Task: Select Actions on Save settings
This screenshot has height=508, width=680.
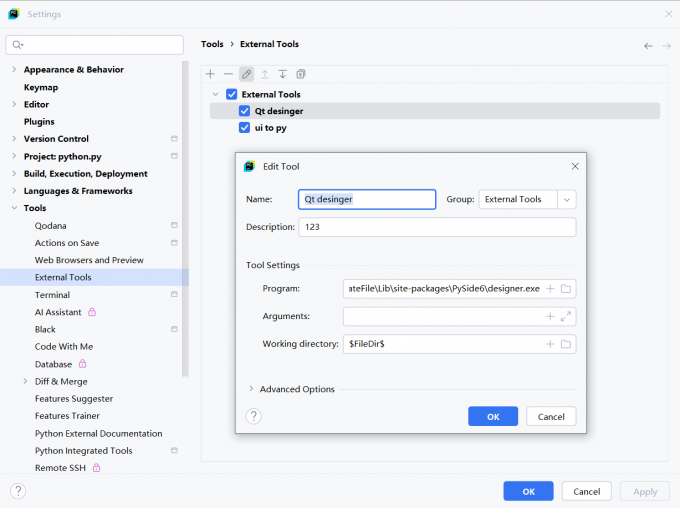Action: (67, 243)
